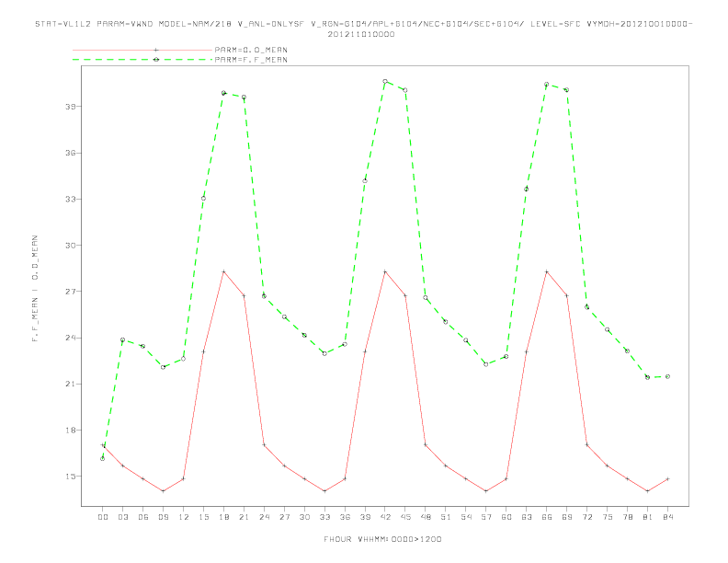Image resolution: width=728 pixels, height=563 pixels.
Task: Click x-axis tick label 72
Action: [x=587, y=517]
